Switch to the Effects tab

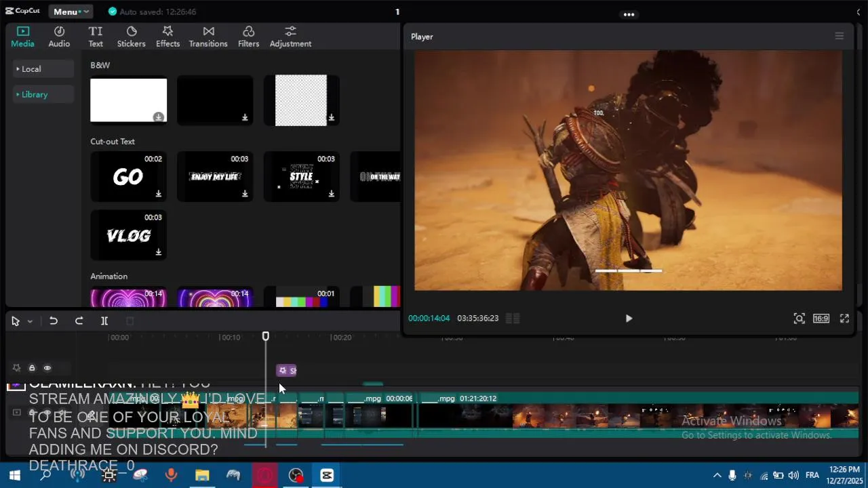(167, 37)
